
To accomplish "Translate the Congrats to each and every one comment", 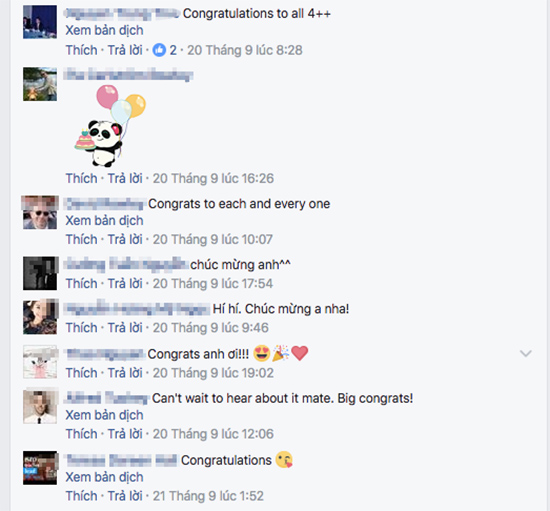I will (105, 221).
